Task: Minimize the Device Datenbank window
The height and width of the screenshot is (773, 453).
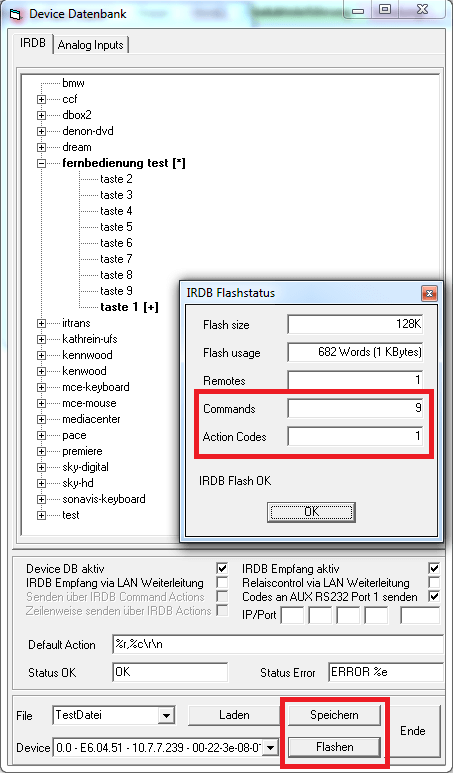Action: pyautogui.click(x=359, y=10)
